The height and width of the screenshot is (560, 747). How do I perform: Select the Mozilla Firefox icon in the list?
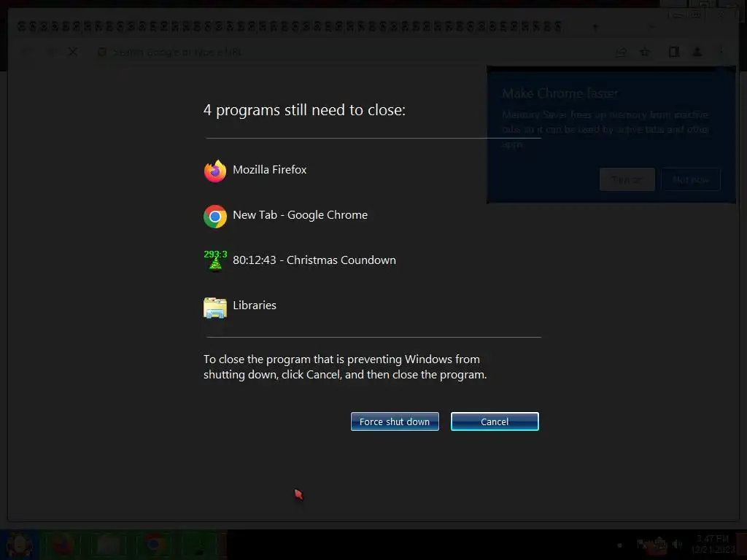(x=215, y=171)
